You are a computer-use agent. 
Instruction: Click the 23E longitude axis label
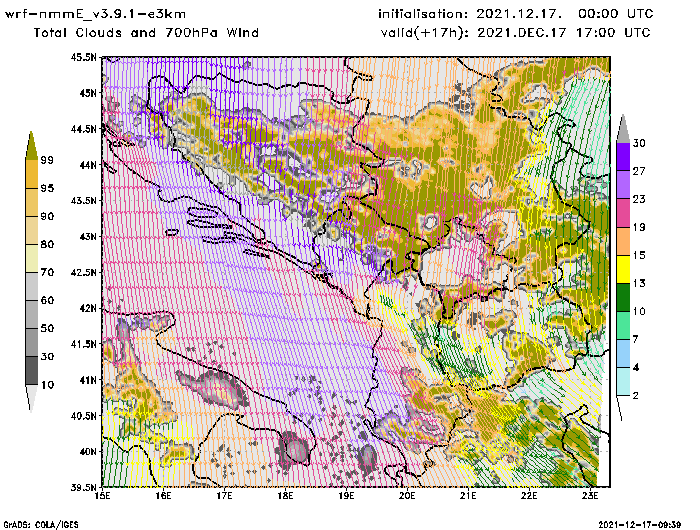click(590, 496)
